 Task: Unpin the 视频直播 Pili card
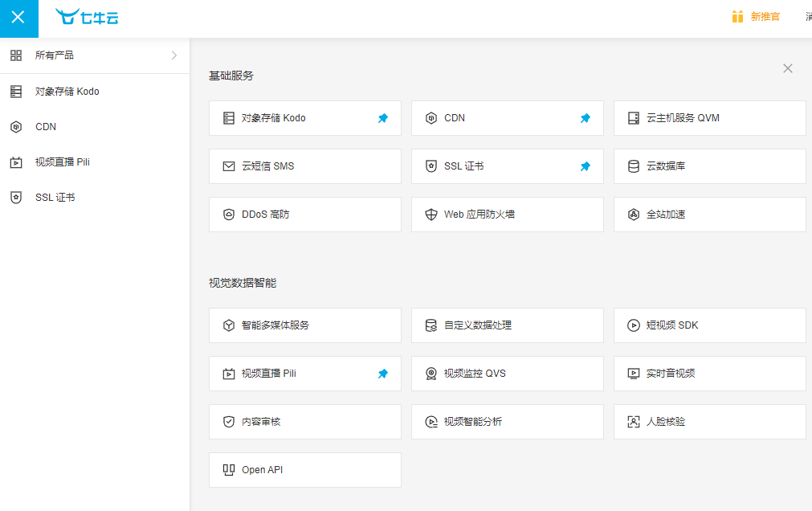[x=382, y=374]
